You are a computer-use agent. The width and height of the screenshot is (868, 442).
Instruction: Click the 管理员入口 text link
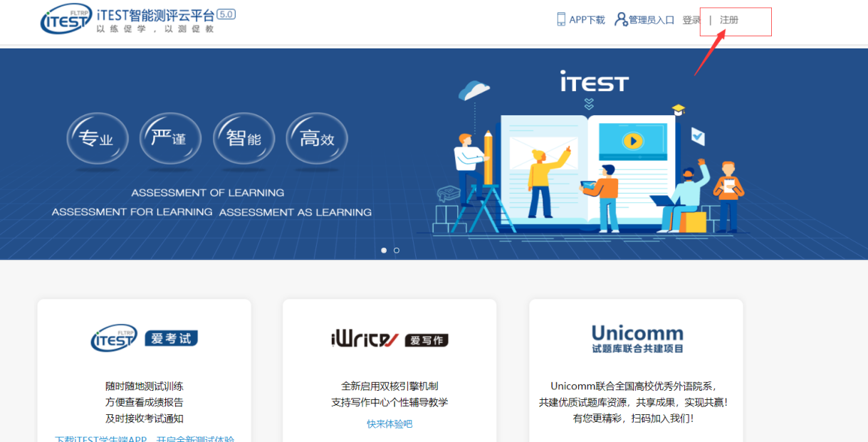click(651, 20)
